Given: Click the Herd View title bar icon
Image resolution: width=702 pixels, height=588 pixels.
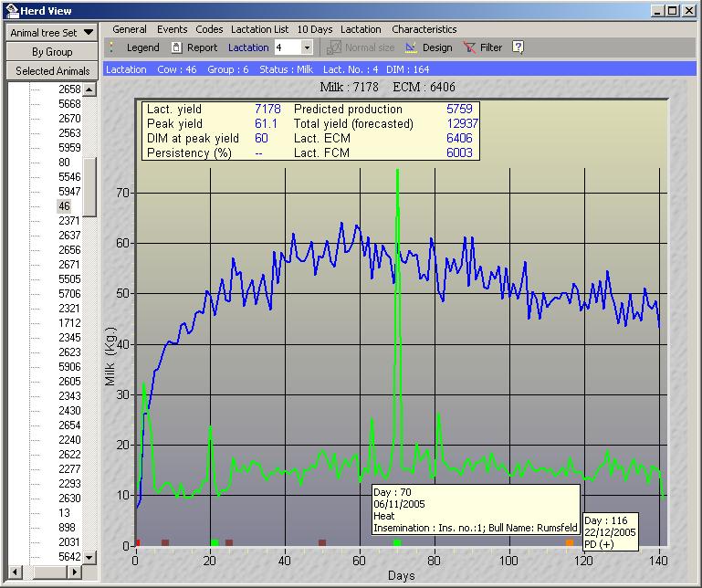Looking at the screenshot, I should (x=11, y=10).
